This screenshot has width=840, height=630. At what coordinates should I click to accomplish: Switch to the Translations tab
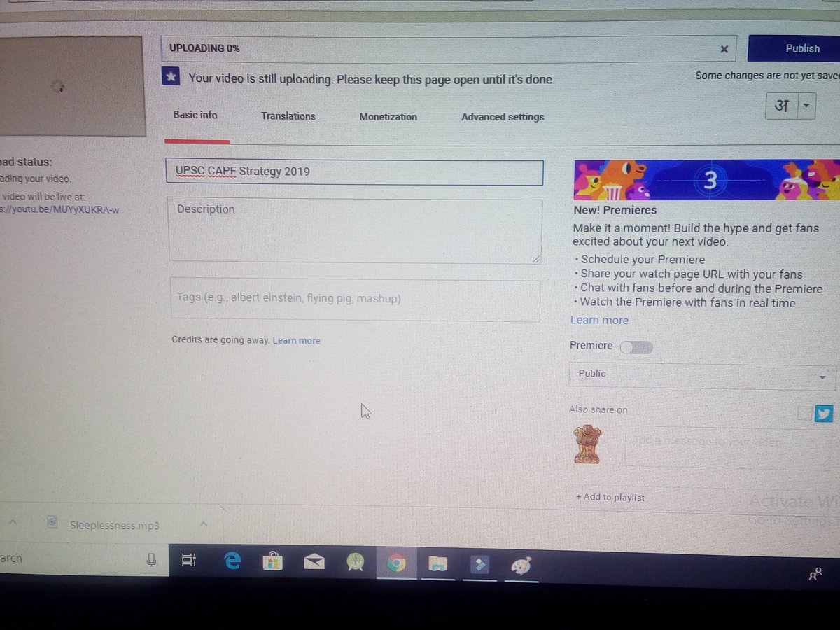[x=288, y=116]
